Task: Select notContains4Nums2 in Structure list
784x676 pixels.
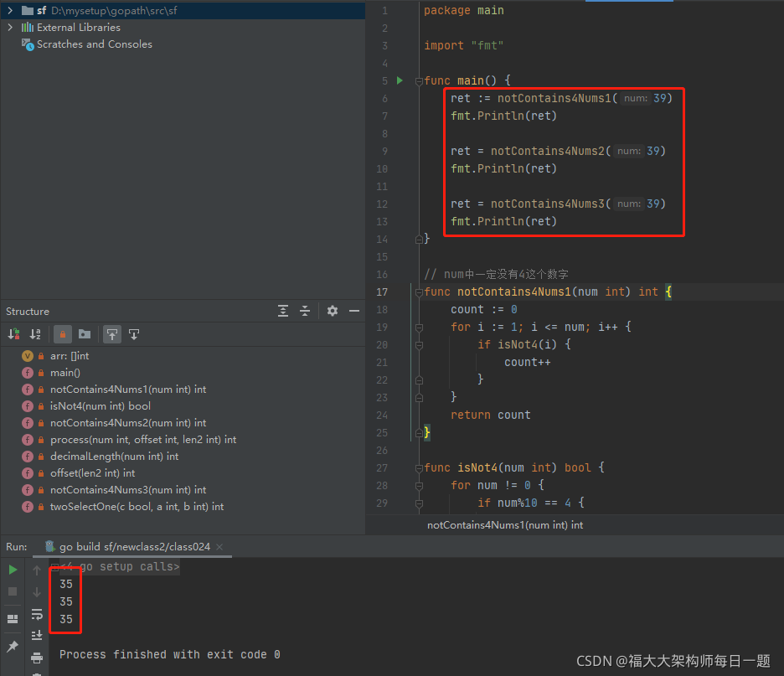Action: pos(128,423)
